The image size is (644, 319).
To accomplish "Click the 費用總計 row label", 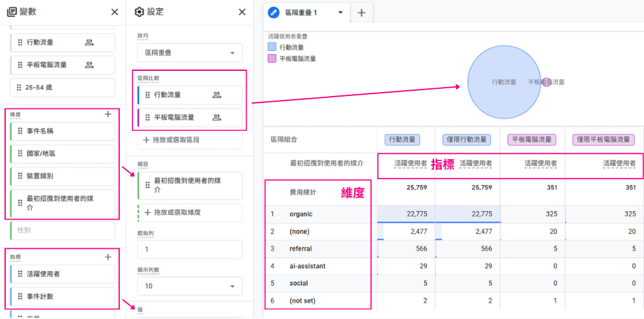I will click(303, 191).
